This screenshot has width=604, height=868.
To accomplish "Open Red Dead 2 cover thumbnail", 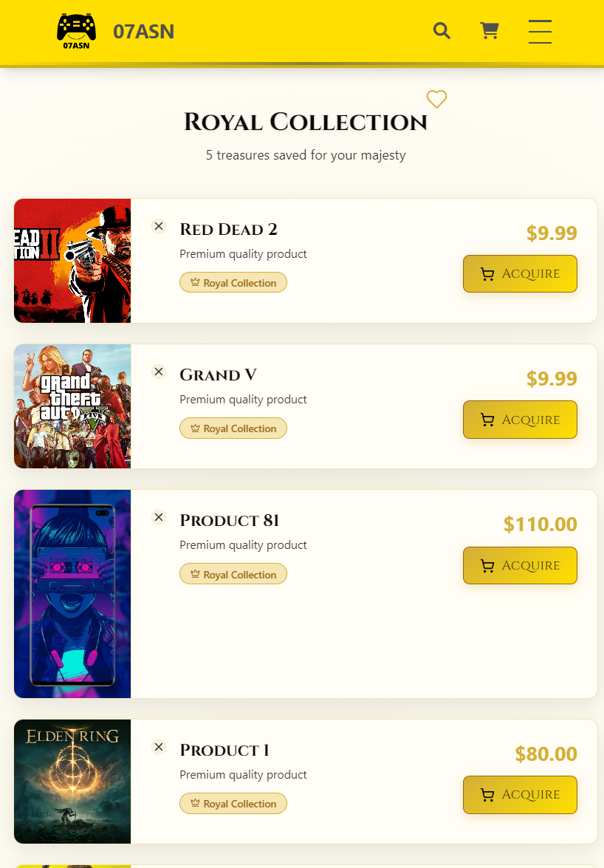I will pyautogui.click(x=72, y=261).
